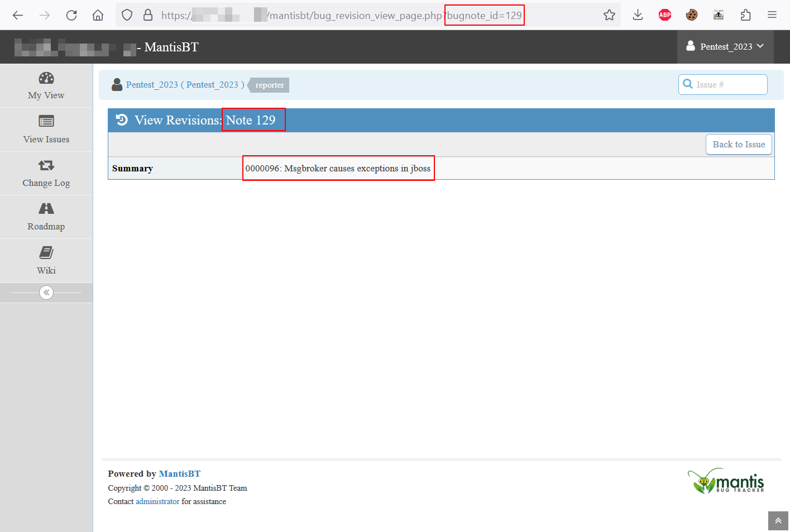This screenshot has height=532, width=790.
Task: Expand the Pentest_2023 user dropdown menu
Action: click(725, 47)
